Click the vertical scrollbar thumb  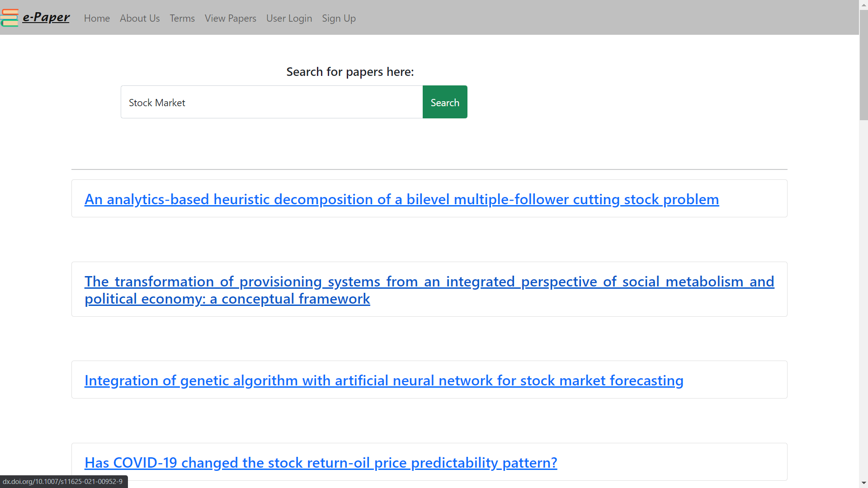pyautogui.click(x=863, y=65)
